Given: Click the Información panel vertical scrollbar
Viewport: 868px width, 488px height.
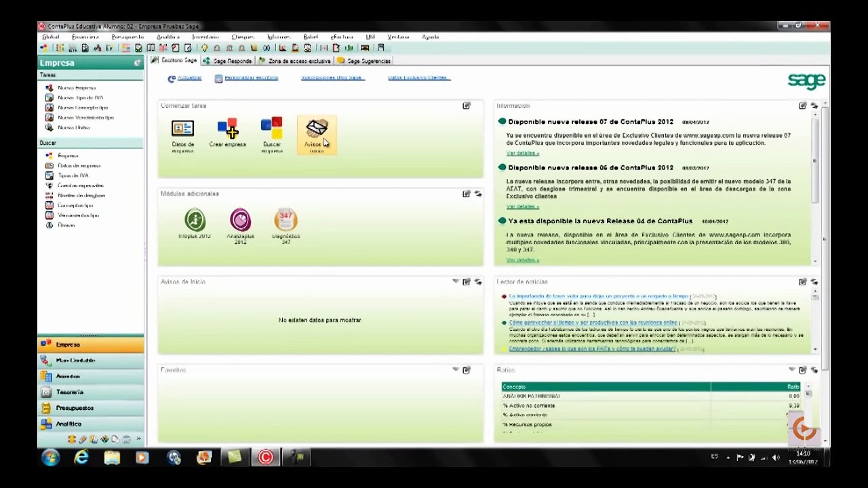Looking at the screenshot, I should (x=814, y=186).
